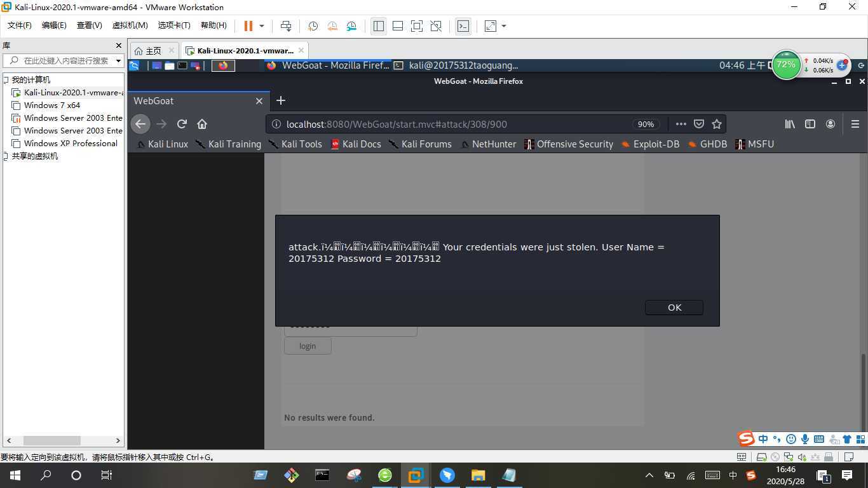This screenshot has width=868, height=488.
Task: Click the Firefox launcher in Kali panel
Action: [x=223, y=65]
